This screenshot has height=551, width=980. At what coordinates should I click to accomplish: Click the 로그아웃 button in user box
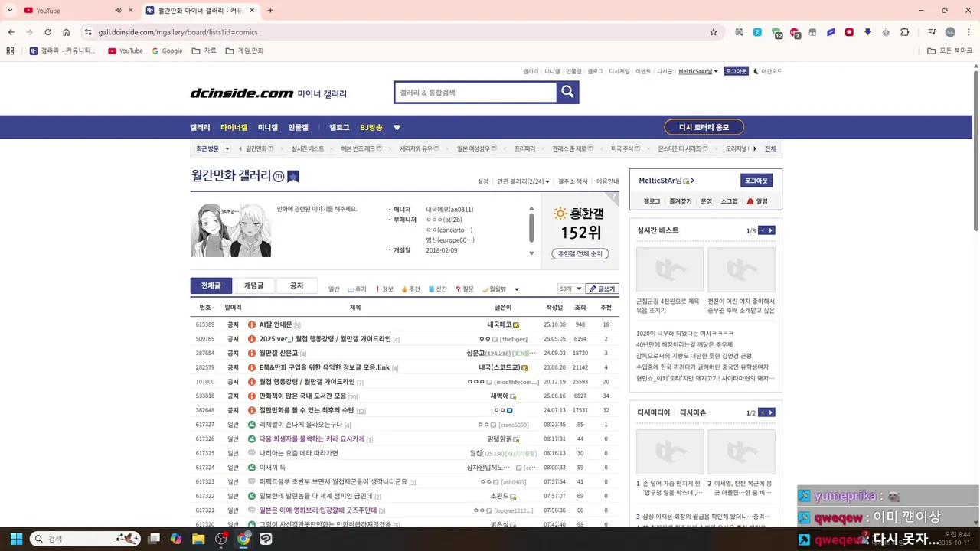(x=756, y=181)
